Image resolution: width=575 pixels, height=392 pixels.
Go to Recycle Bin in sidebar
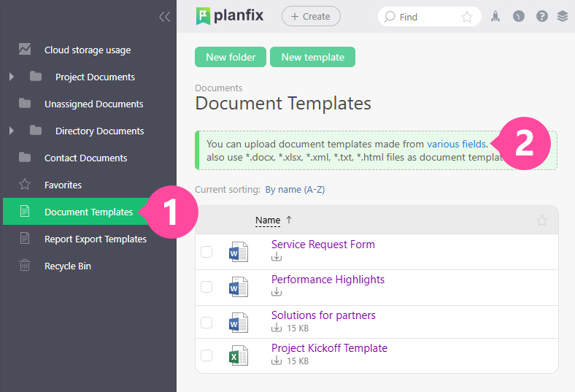click(x=67, y=266)
